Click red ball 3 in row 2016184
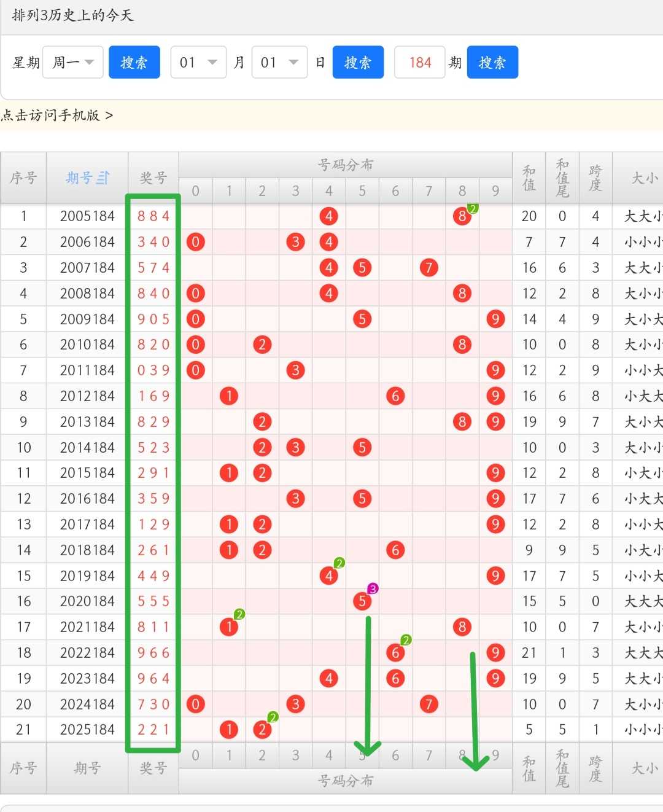This screenshot has height=812, width=663. pos(295,499)
